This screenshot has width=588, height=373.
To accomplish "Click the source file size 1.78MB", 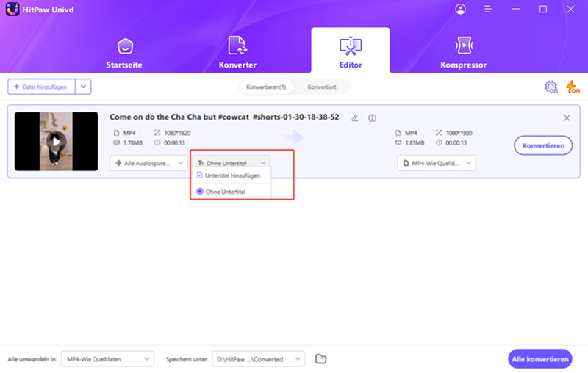I will coord(133,142).
